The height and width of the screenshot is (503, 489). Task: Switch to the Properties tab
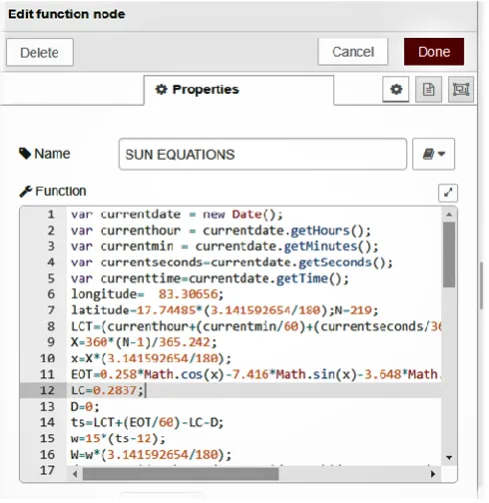239,90
